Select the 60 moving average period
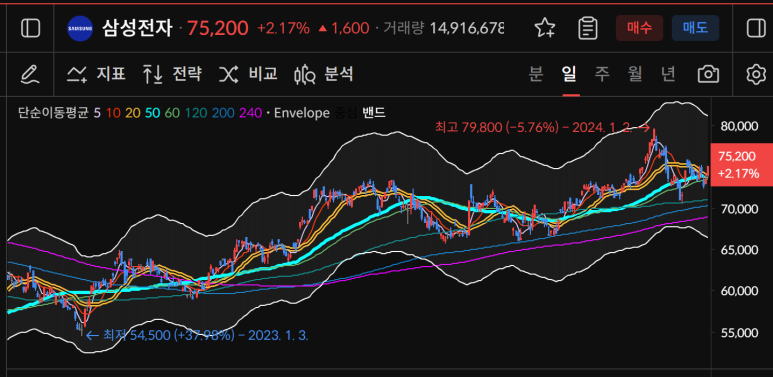The image size is (773, 377). coord(172,113)
